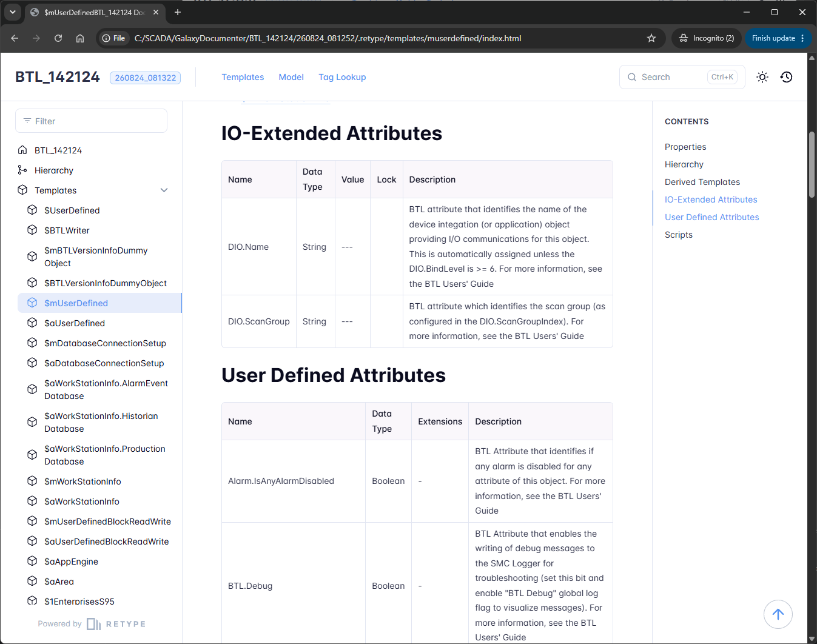Open $aAppEngine template in sidebar
This screenshot has height=644, width=817.
(71, 561)
